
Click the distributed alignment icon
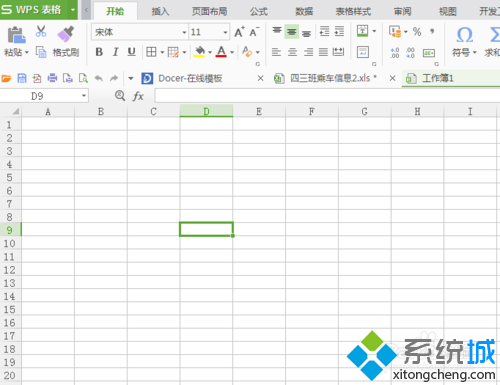point(338,52)
